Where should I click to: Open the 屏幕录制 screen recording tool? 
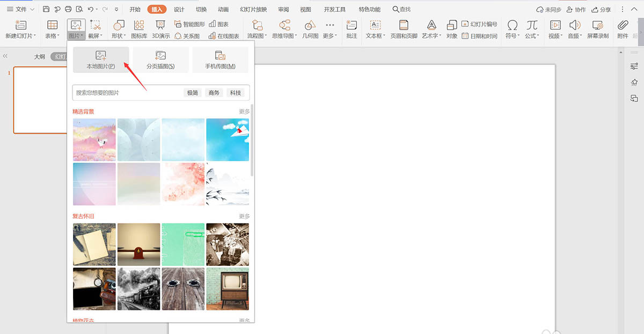[x=597, y=29]
